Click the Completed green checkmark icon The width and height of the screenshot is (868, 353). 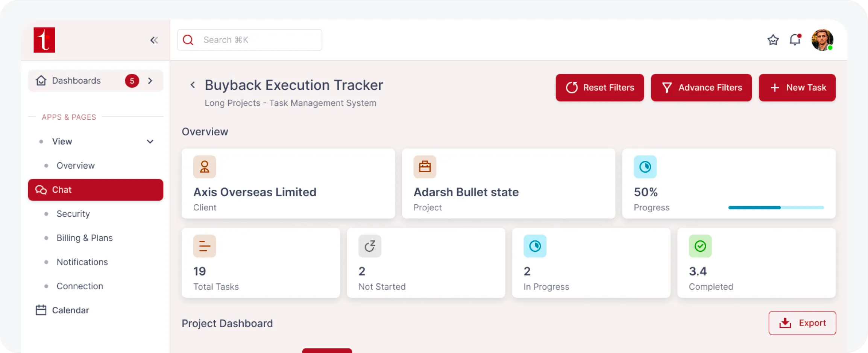coord(700,246)
